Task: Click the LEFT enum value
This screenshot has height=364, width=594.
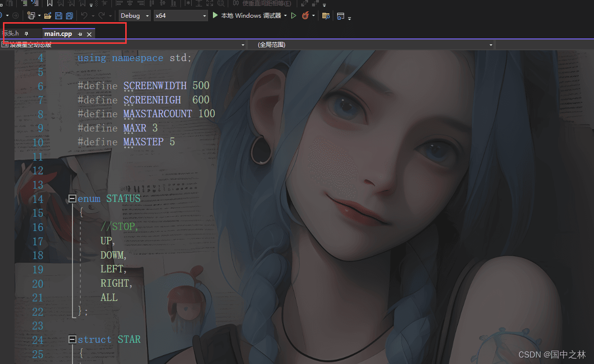Action: (114, 269)
